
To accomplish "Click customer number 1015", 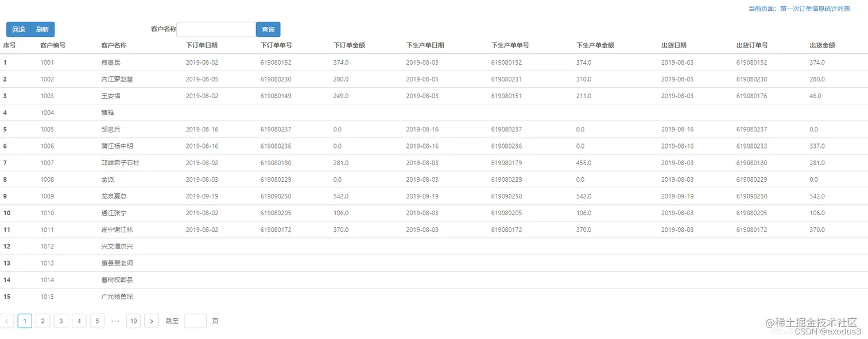I will point(47,297).
